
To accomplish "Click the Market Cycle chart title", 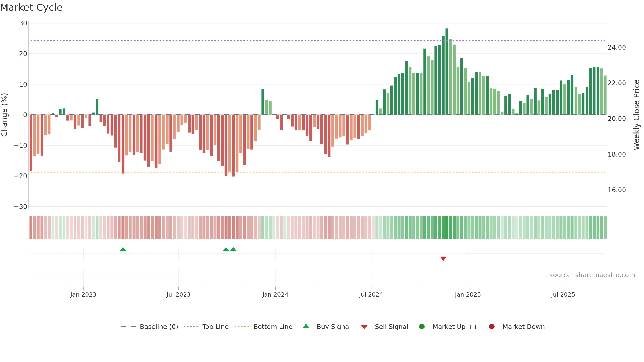I will tap(31, 8).
